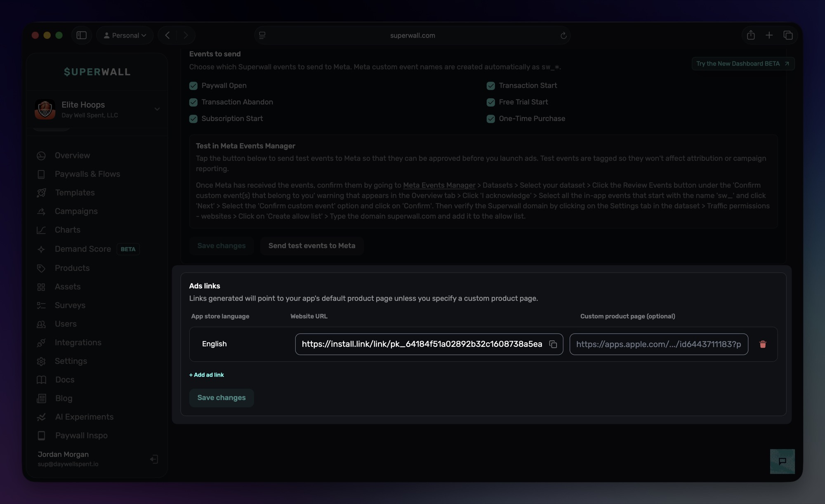Open the page menu icon in address bar
This screenshot has width=825, height=504.
pos(262,35)
